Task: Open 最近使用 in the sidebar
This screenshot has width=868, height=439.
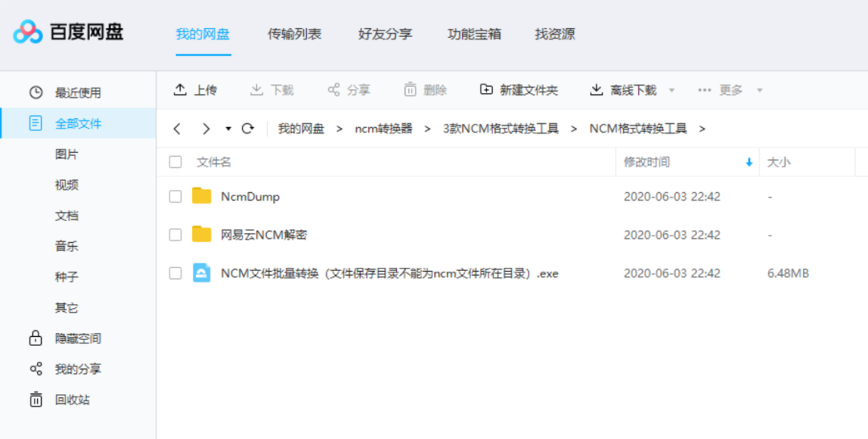Action: tap(78, 92)
